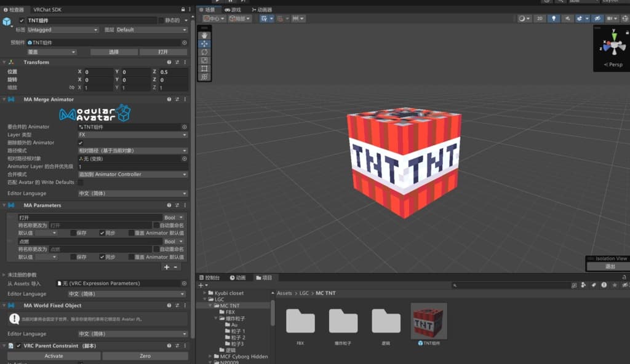Toggle the TNT组件 object active checkbox

pos(21,20)
